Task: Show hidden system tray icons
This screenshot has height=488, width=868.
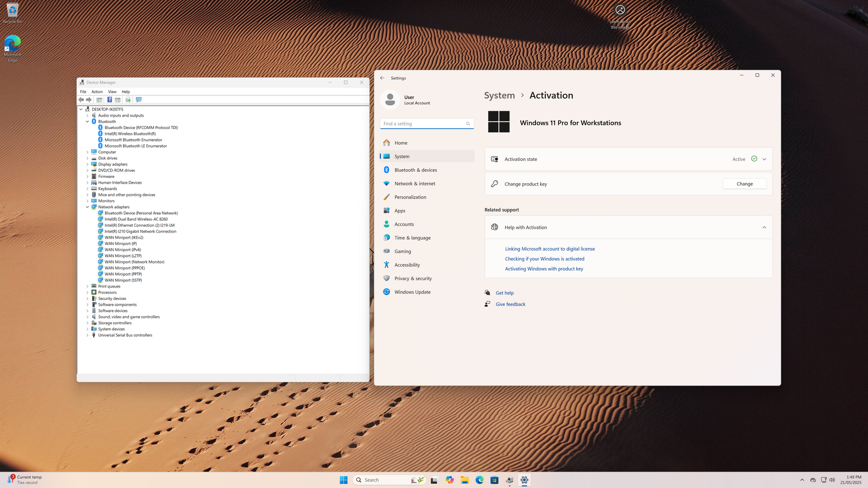Action: point(802,480)
